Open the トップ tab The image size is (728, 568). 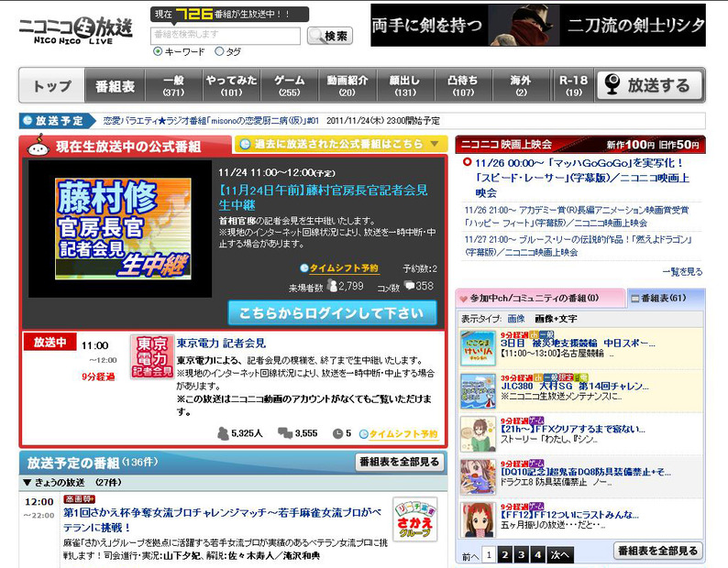pos(52,85)
